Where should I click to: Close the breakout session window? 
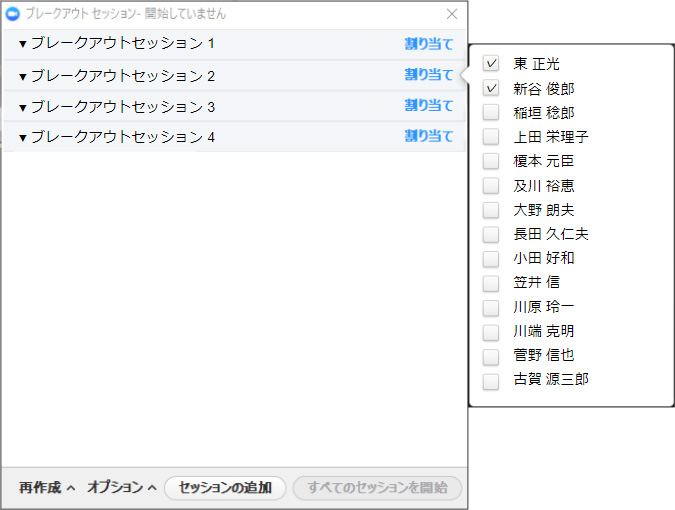click(452, 14)
